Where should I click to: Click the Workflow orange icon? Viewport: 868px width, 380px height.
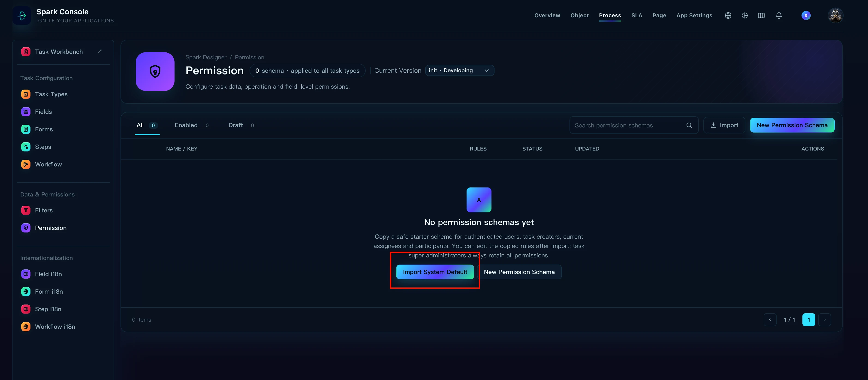26,164
